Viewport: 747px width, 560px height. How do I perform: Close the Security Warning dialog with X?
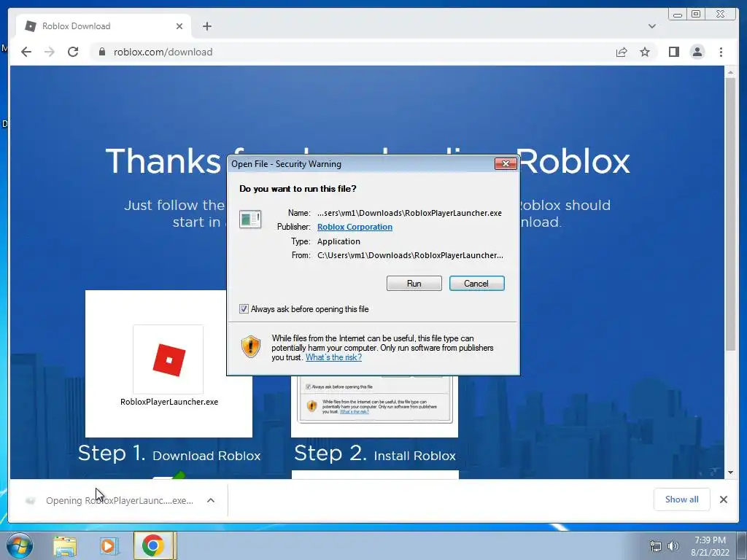(506, 164)
